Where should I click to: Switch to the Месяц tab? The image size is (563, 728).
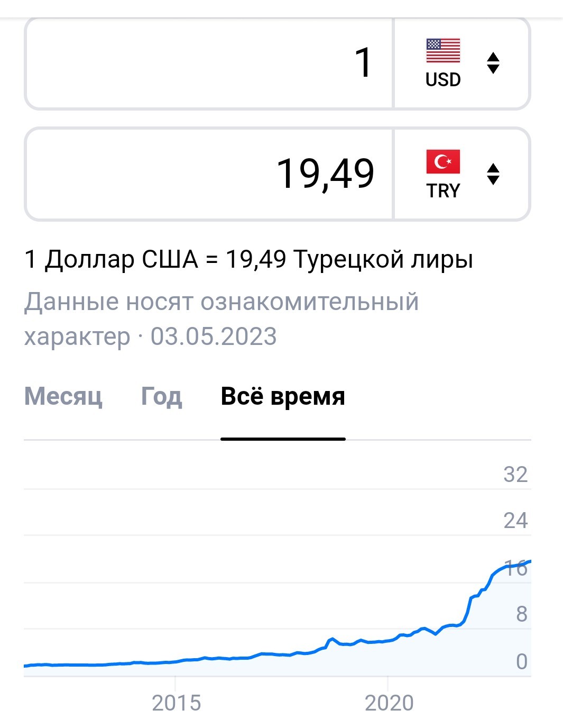pyautogui.click(x=63, y=396)
